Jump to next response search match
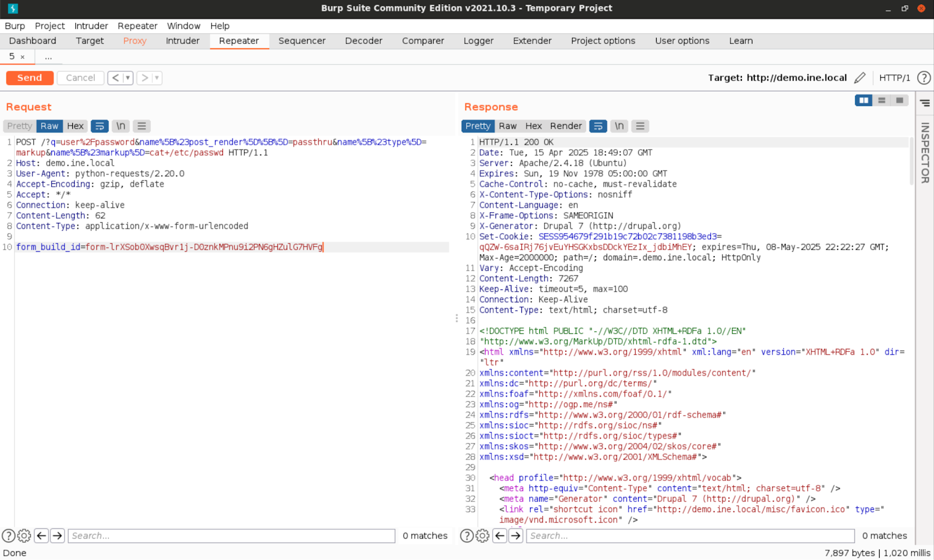This screenshot has height=560, width=934. coord(515,535)
